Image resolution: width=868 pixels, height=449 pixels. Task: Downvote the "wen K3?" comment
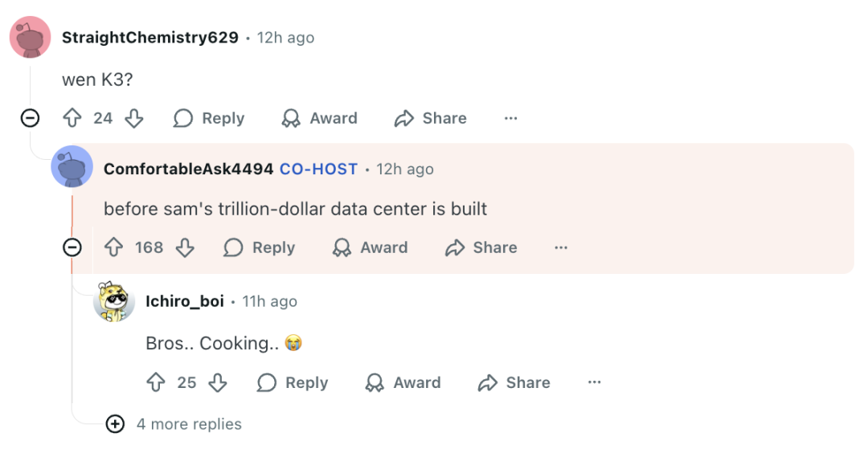134,118
